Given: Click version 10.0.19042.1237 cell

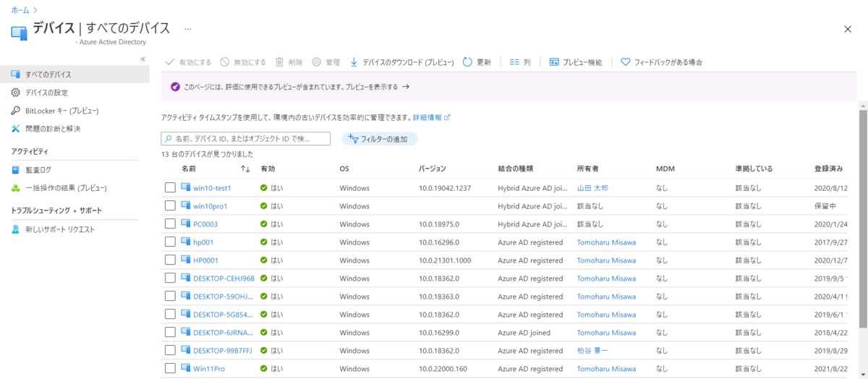Looking at the screenshot, I should [x=445, y=188].
